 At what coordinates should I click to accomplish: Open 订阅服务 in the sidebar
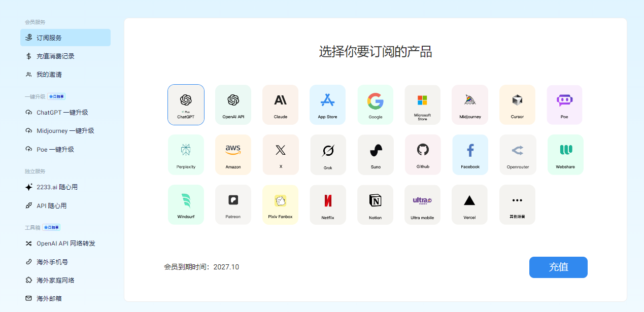(x=65, y=38)
